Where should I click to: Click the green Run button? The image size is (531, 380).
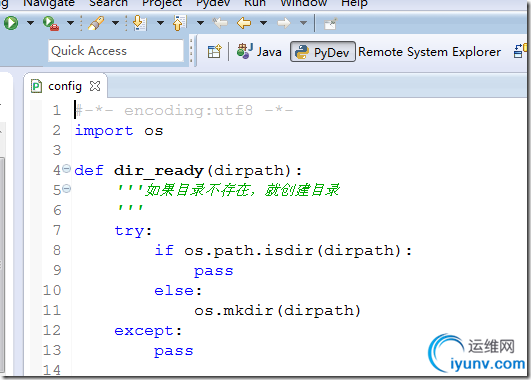tap(11, 23)
